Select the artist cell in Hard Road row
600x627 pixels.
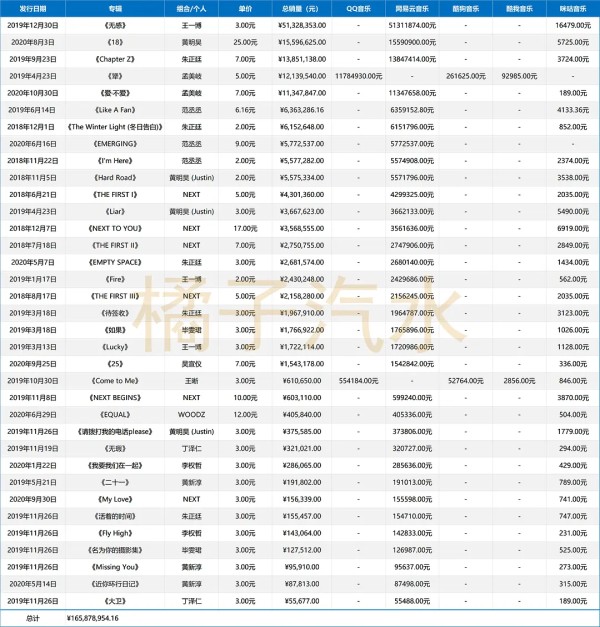click(x=191, y=178)
